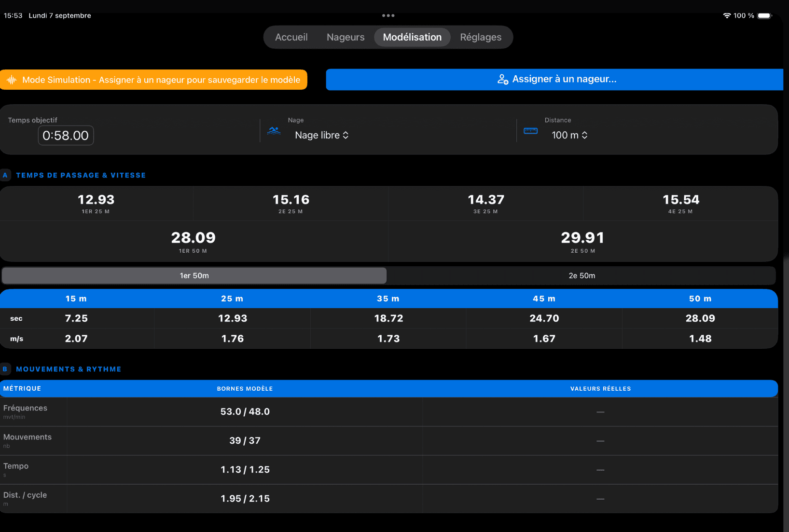
Task: Tap the three-dot multitasking icon at top
Action: [x=388, y=15]
